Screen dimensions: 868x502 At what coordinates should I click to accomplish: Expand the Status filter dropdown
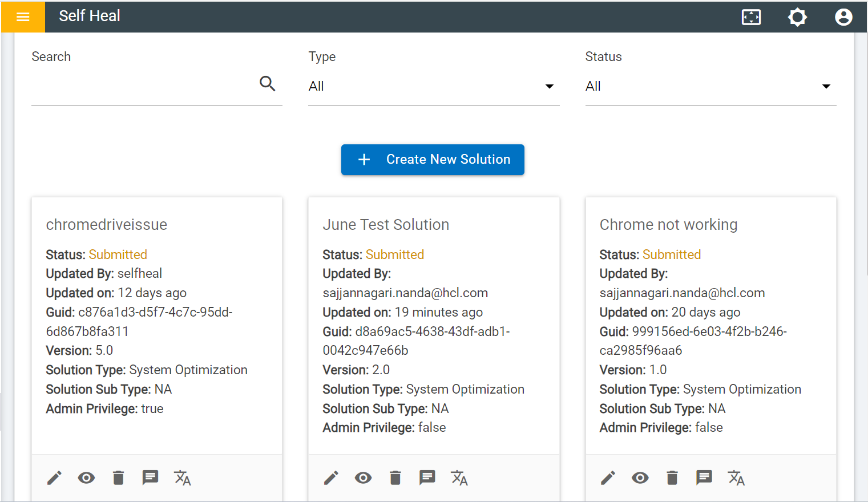coord(710,87)
